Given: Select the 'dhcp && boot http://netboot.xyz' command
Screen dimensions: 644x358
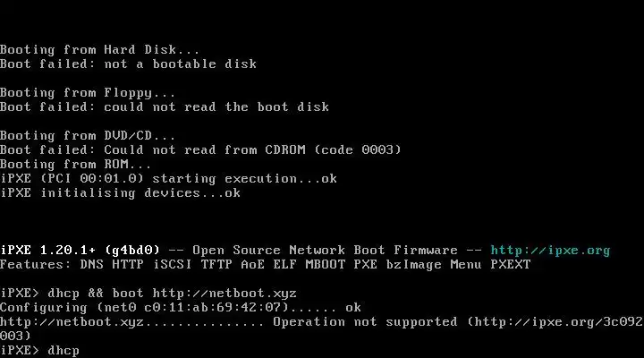Looking at the screenshot, I should pos(172,294).
